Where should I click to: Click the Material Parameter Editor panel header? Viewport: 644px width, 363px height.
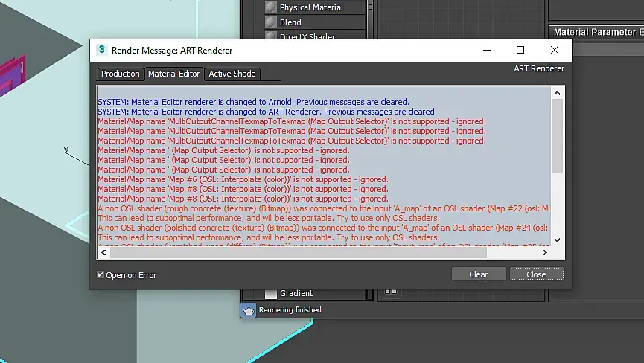[x=598, y=32]
